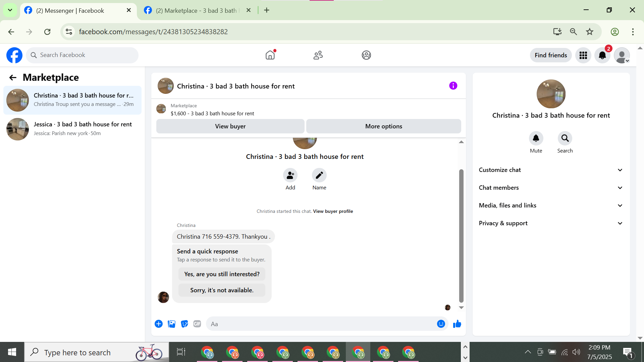Viewport: 644px width, 362px height.
Task: Open the emoji picker in composer
Action: [441, 324]
